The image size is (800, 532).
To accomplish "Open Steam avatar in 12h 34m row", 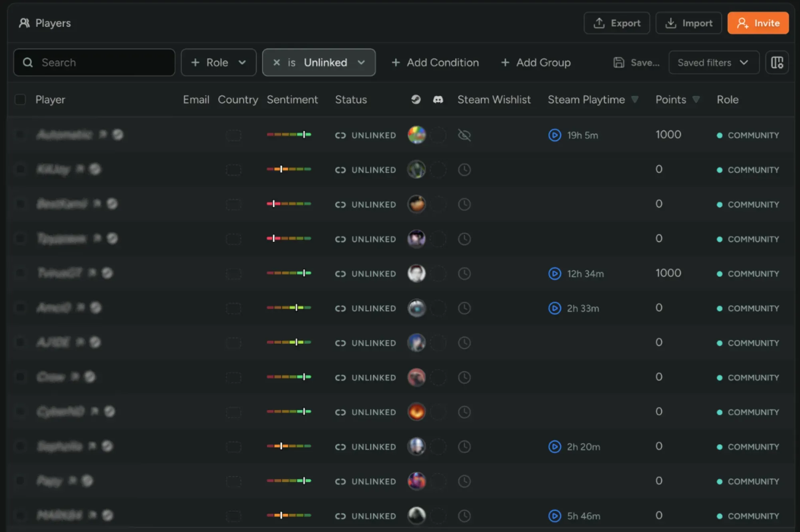I will click(x=416, y=274).
